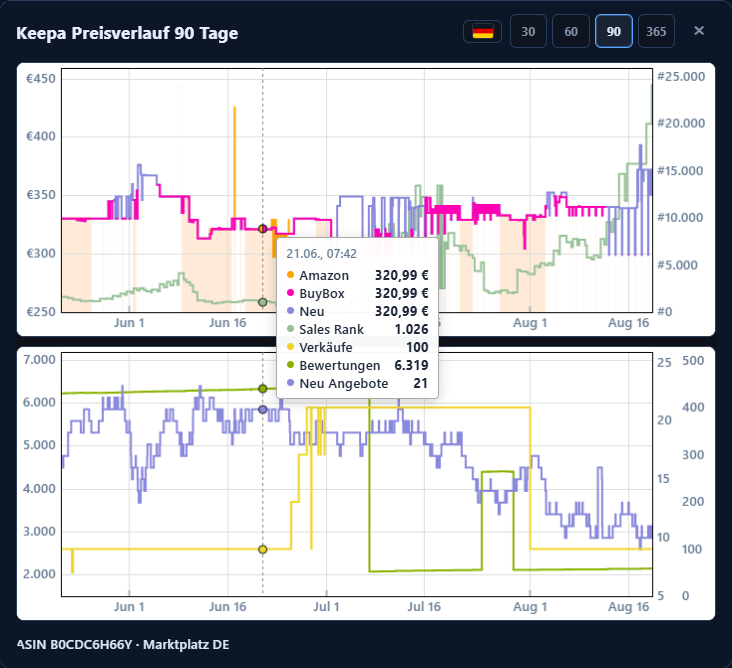Click the #5.000 rank axis label
732x668 pixels.
coord(677,265)
